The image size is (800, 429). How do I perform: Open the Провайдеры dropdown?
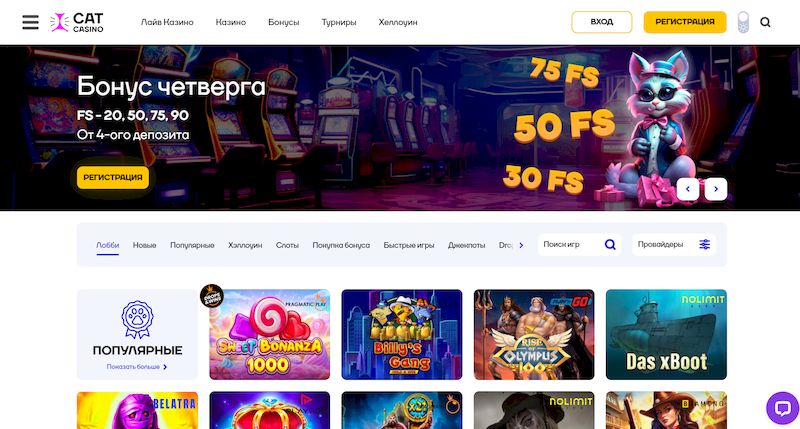point(674,244)
